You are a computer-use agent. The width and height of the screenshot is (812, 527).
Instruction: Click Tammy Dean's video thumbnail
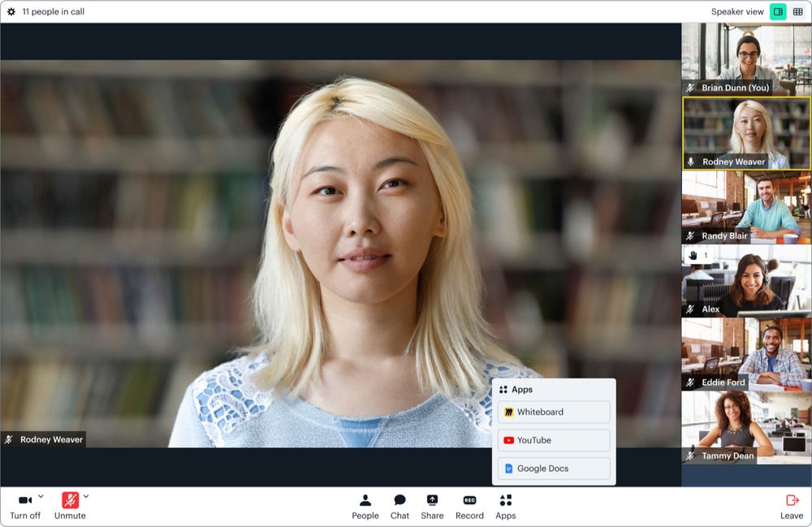745,427
